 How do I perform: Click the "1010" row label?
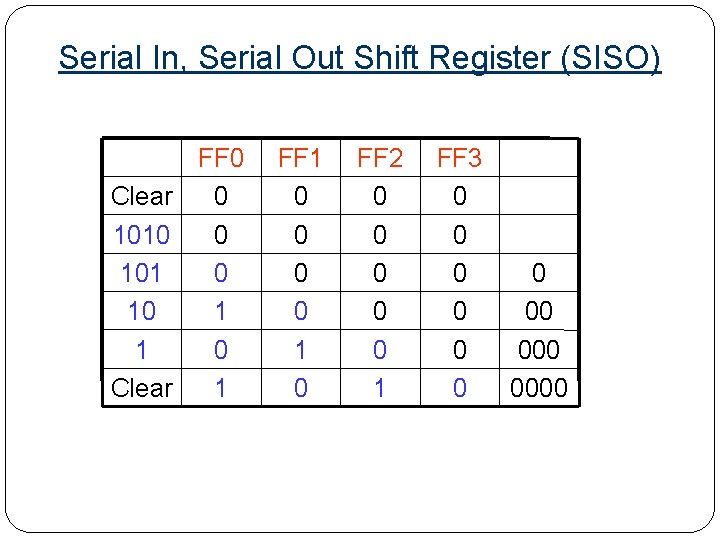[x=142, y=235]
